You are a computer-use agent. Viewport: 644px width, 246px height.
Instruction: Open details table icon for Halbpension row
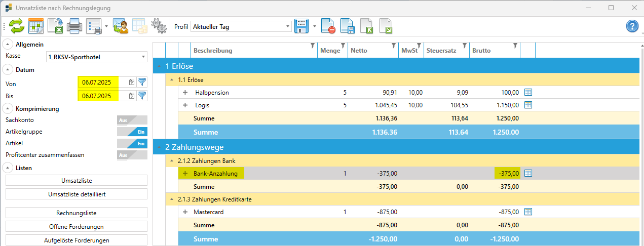pyautogui.click(x=528, y=92)
